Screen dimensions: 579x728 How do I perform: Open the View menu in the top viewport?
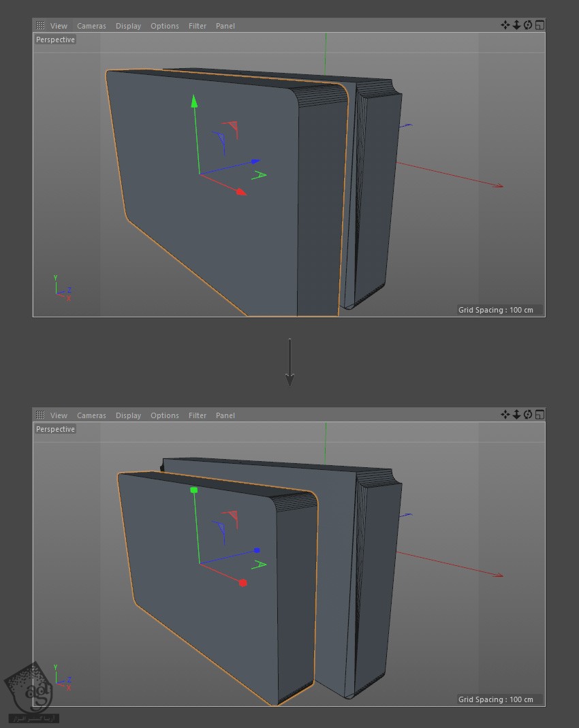point(59,26)
